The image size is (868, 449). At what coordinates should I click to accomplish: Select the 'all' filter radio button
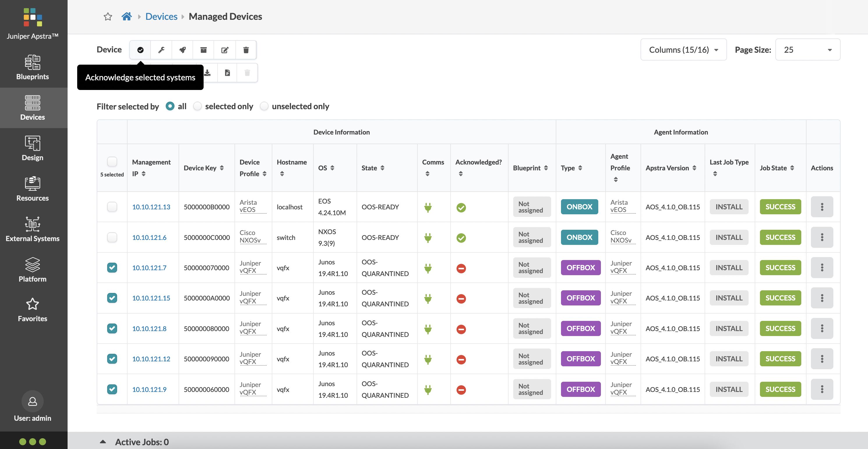(170, 107)
